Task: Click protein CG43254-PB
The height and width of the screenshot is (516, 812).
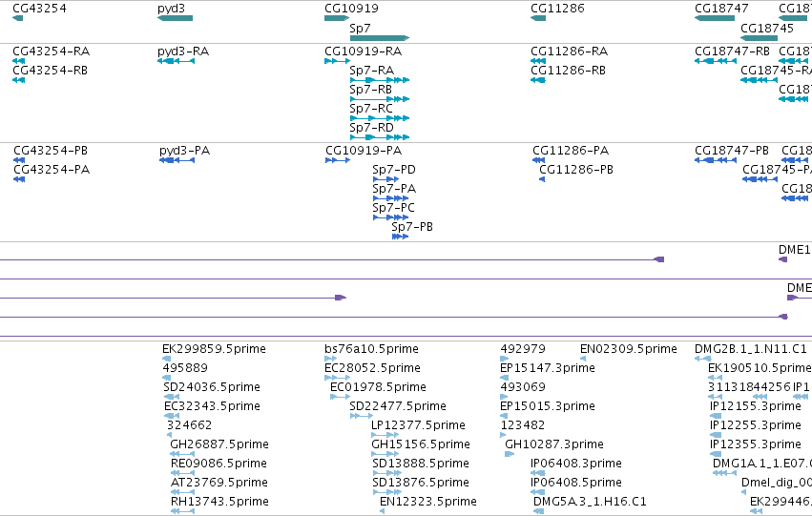Action: click(51, 151)
